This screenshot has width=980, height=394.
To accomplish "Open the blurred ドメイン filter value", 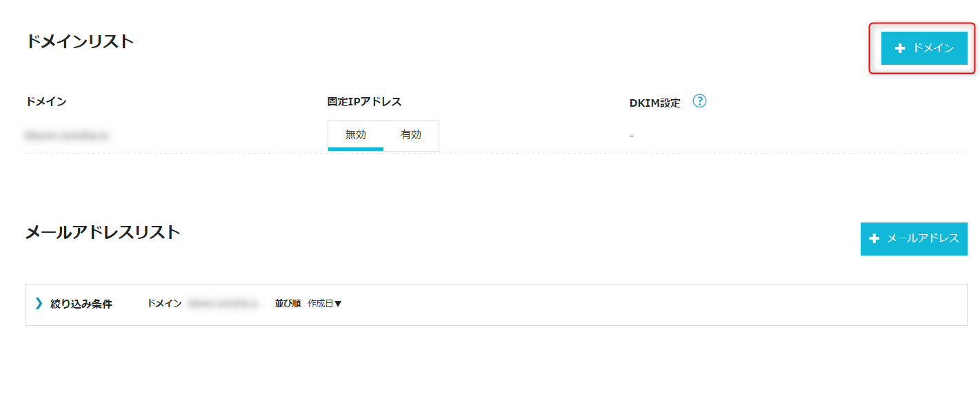I will [x=222, y=304].
